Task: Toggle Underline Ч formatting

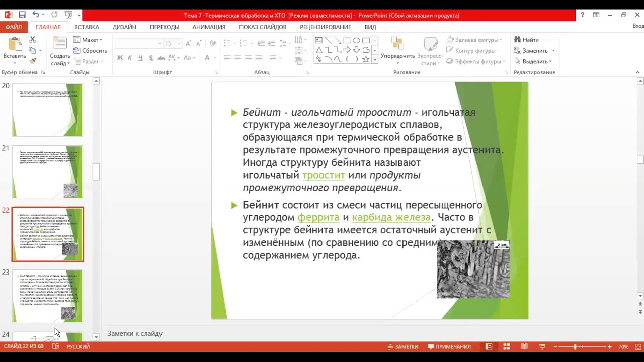Action: coord(140,58)
